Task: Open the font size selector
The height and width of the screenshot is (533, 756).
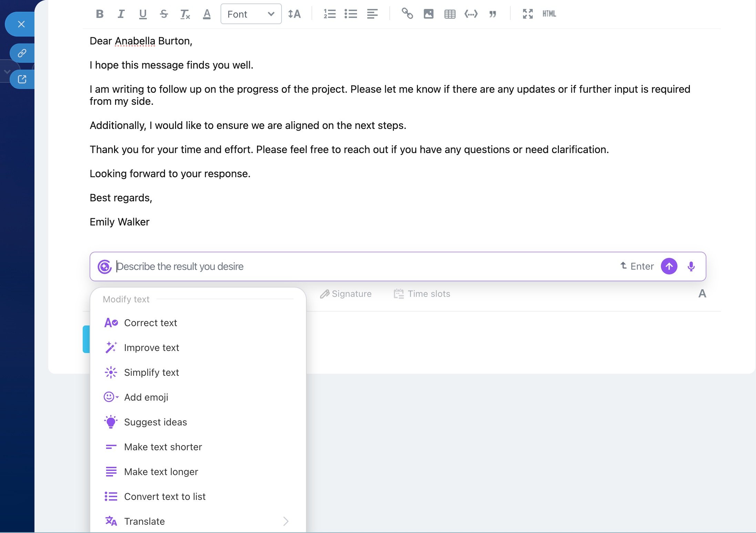Action: coord(295,14)
